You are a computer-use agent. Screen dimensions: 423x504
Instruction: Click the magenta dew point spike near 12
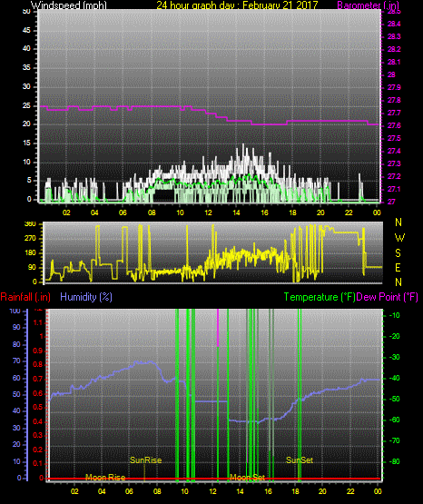(218, 328)
